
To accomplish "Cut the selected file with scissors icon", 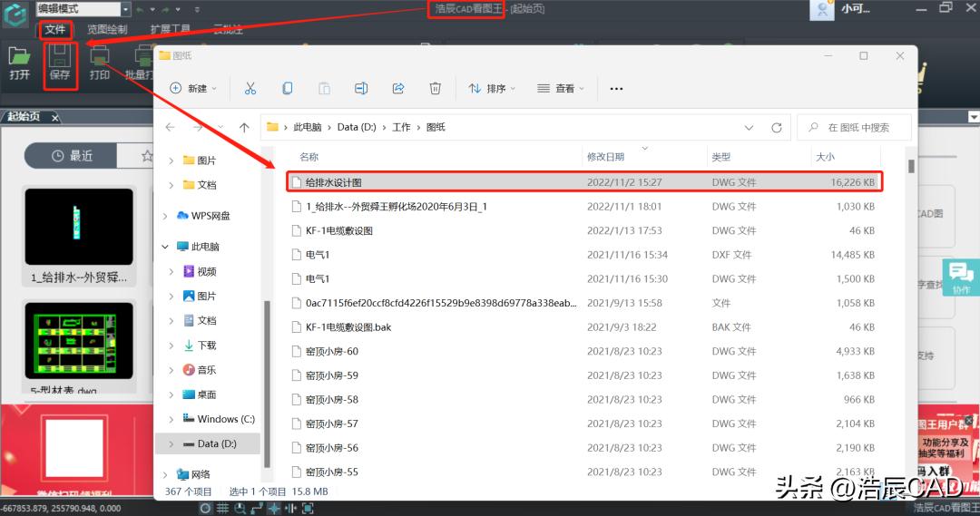I will (x=250, y=88).
